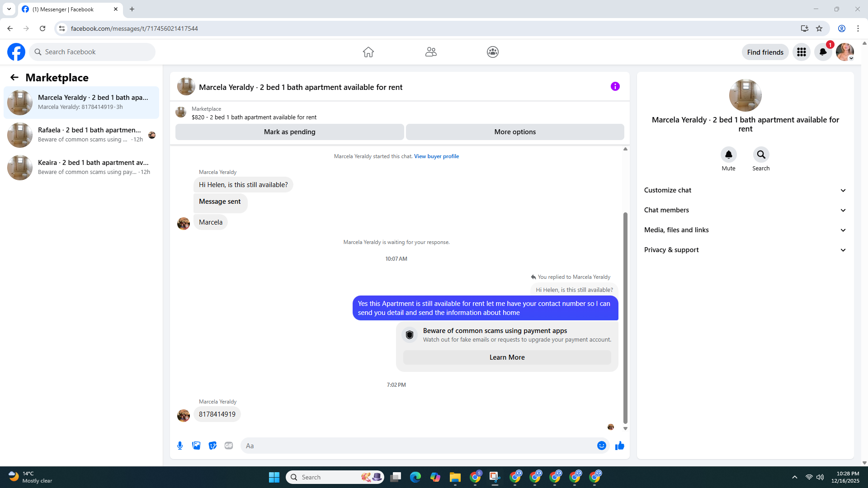Open the Facebook menu grid icon
This screenshot has width=868, height=488.
(802, 52)
